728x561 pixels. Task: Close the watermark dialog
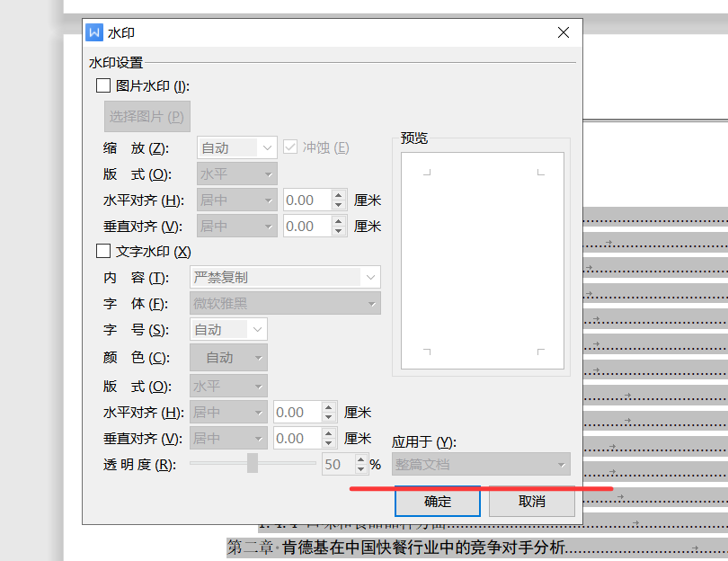pos(564,33)
